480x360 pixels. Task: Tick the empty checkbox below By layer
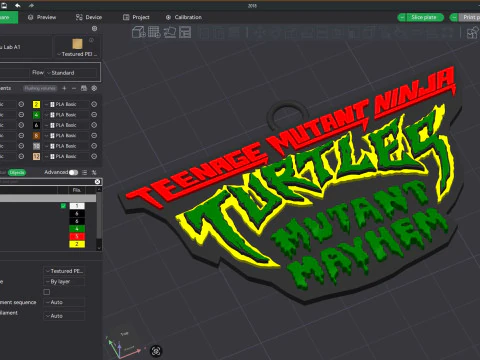coord(47,292)
